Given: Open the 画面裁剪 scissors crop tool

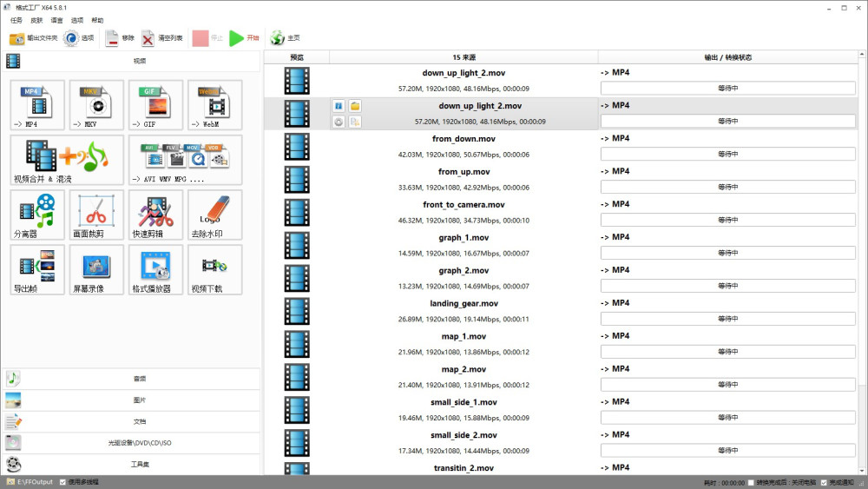Looking at the screenshot, I should click(x=96, y=215).
